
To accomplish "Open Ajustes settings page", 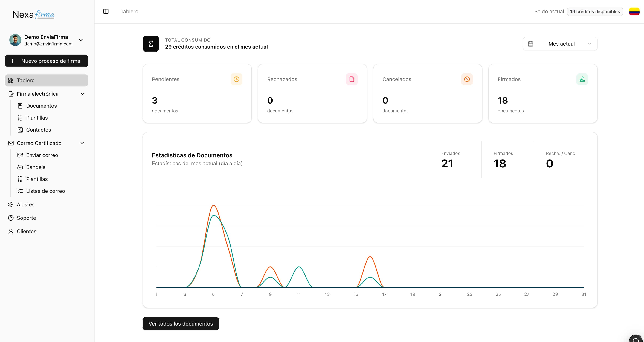I will 25,204.
